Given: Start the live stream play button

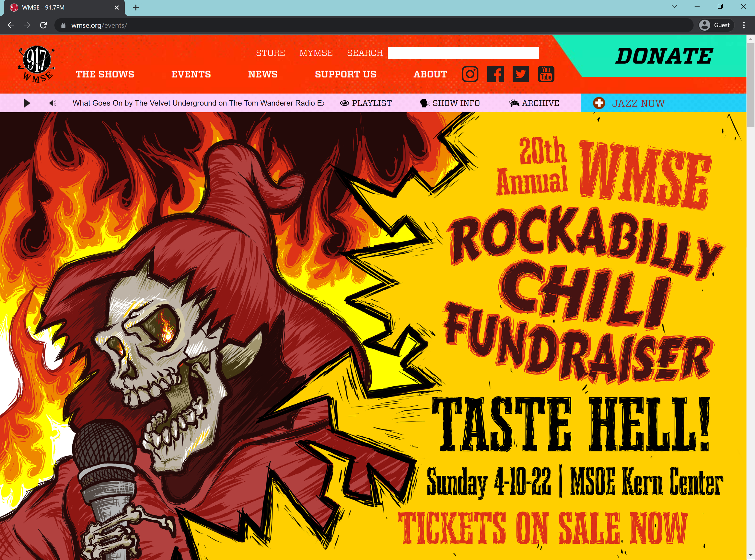Looking at the screenshot, I should point(27,103).
